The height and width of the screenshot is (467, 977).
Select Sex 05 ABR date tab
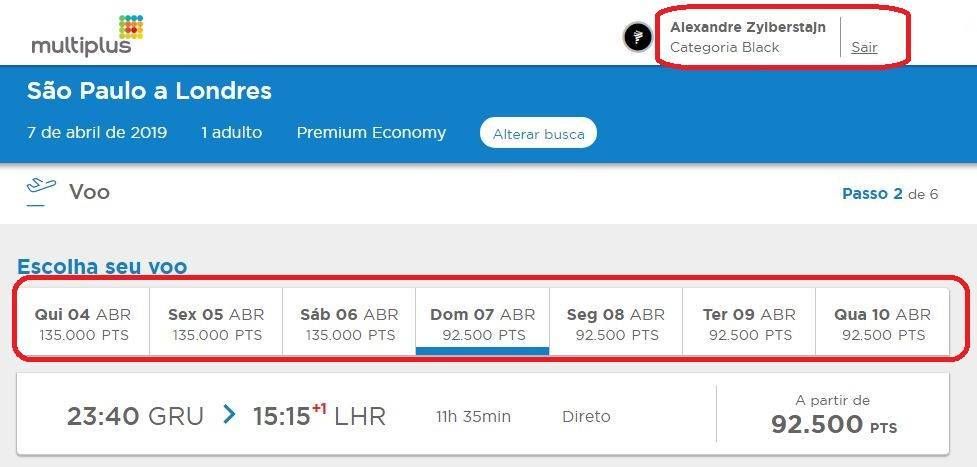coord(216,324)
